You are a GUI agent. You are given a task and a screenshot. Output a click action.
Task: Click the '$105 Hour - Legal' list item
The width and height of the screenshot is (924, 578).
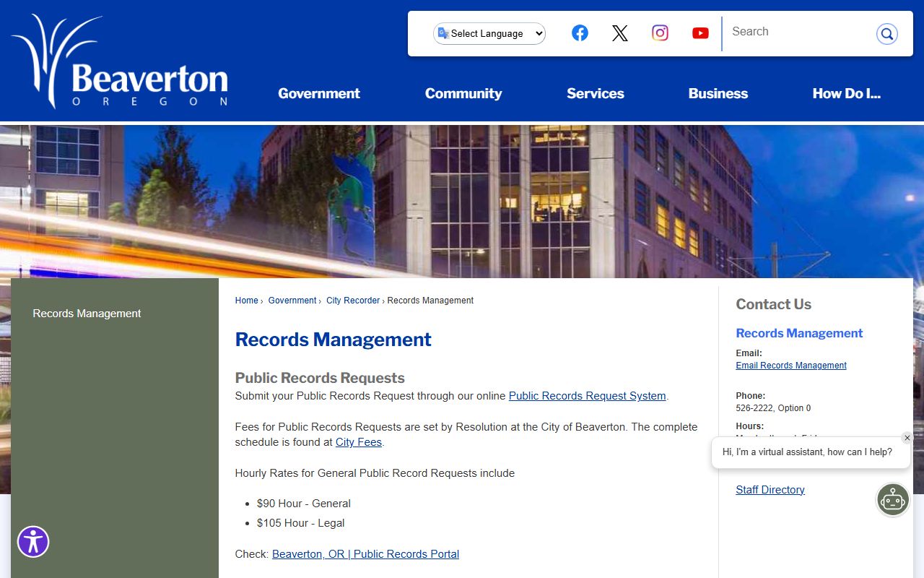coord(300,523)
